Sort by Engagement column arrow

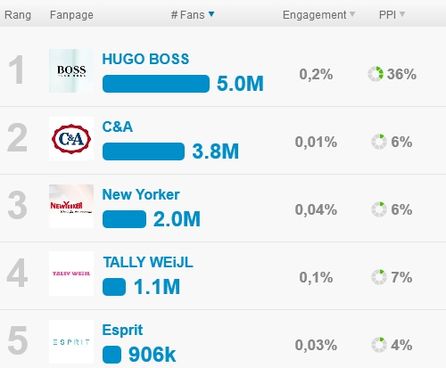click(352, 14)
